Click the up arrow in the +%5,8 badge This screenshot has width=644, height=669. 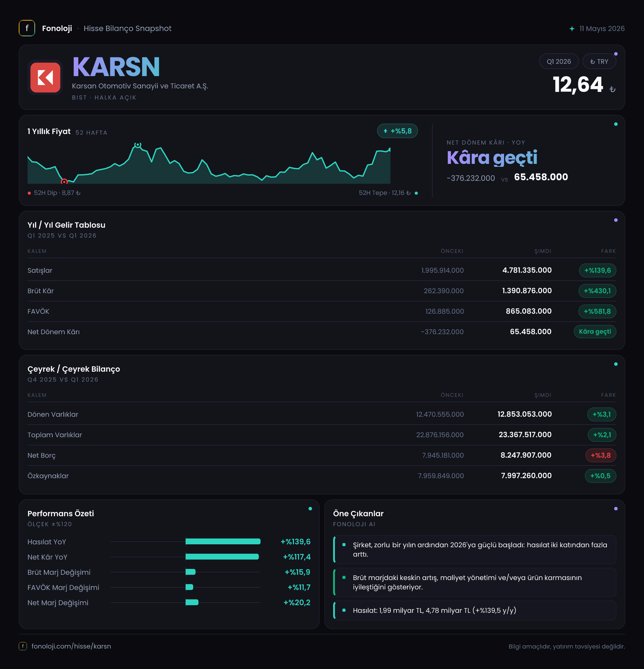pos(386,131)
